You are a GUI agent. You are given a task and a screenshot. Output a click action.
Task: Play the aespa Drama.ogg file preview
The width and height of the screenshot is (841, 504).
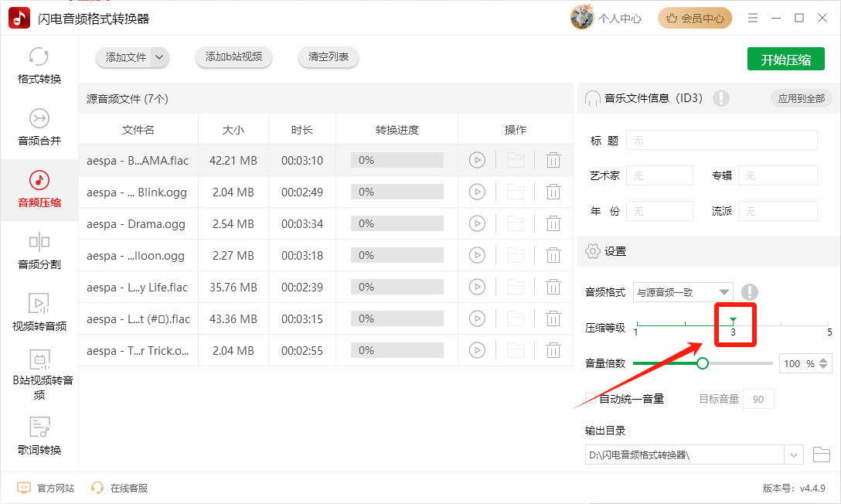[477, 223]
